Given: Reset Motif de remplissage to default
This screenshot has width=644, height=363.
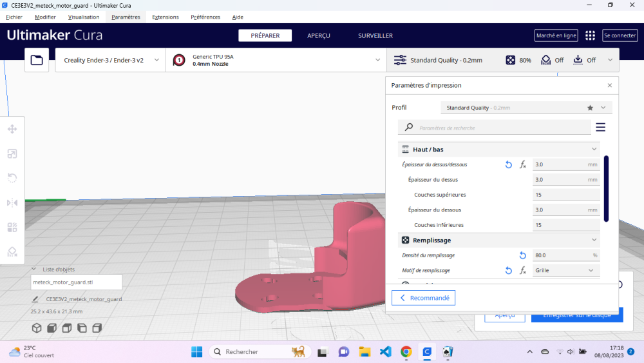Looking at the screenshot, I should (x=509, y=271).
